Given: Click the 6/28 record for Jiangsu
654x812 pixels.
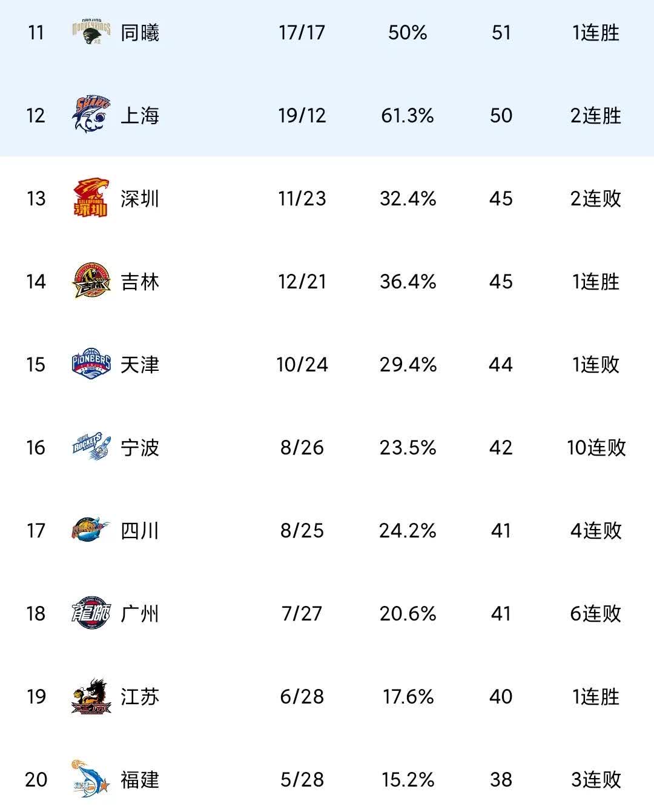Looking at the screenshot, I should tap(302, 696).
